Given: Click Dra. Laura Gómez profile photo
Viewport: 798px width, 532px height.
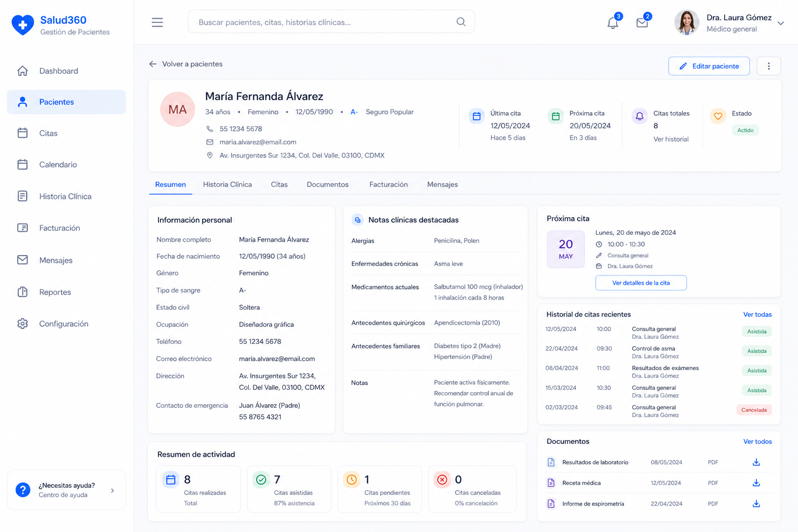Looking at the screenshot, I should (687, 22).
